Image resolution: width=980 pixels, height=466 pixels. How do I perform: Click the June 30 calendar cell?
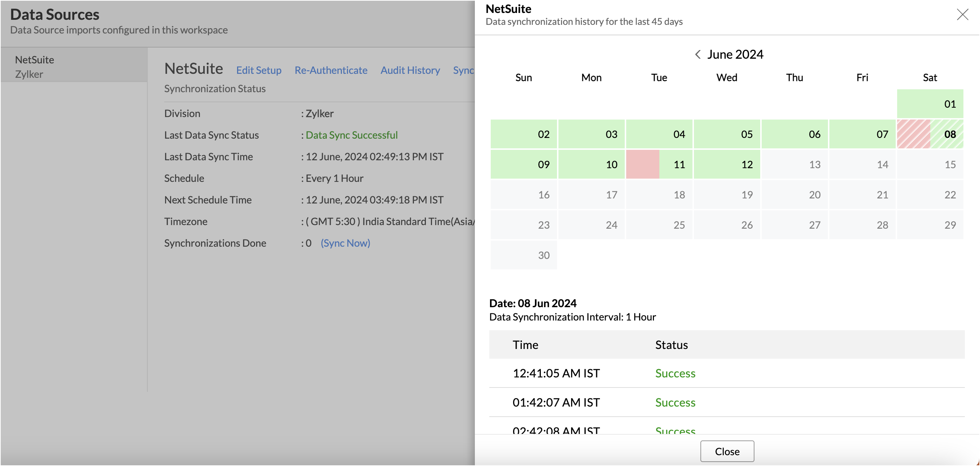click(524, 255)
